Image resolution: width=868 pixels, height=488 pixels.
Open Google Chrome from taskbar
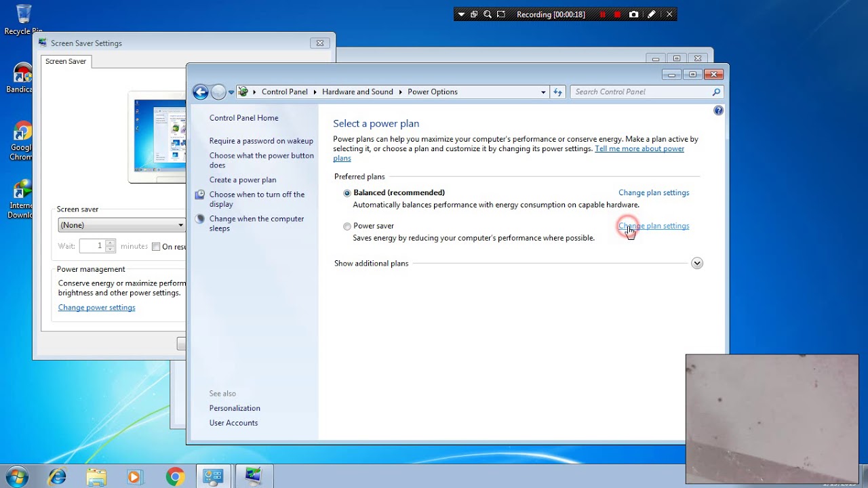175,476
